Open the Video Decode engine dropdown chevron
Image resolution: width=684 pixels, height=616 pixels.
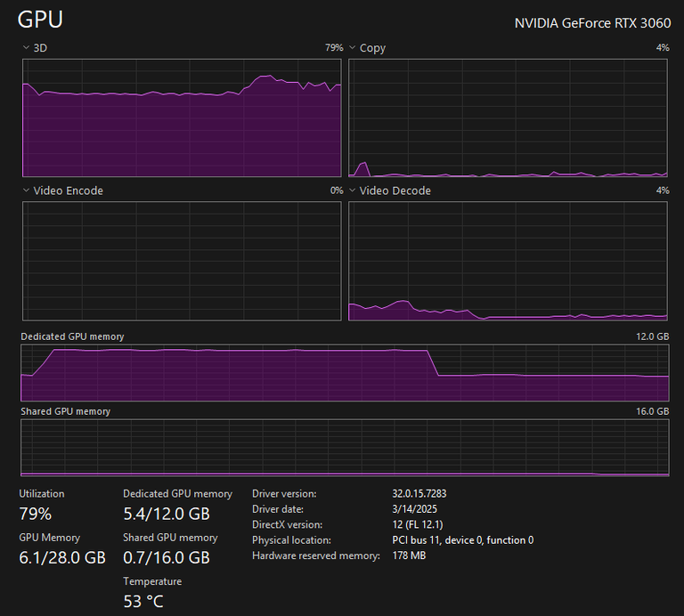(353, 190)
